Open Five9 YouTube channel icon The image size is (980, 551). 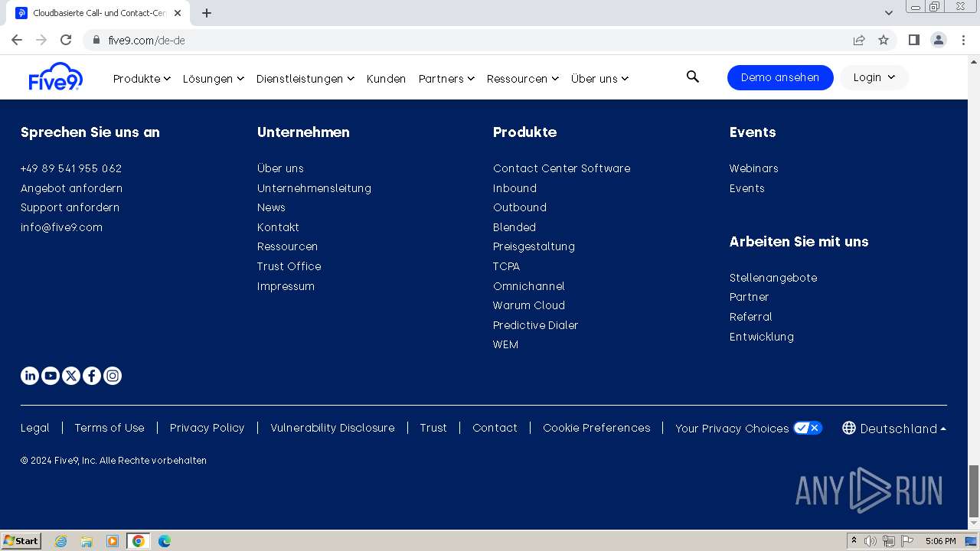coord(51,376)
